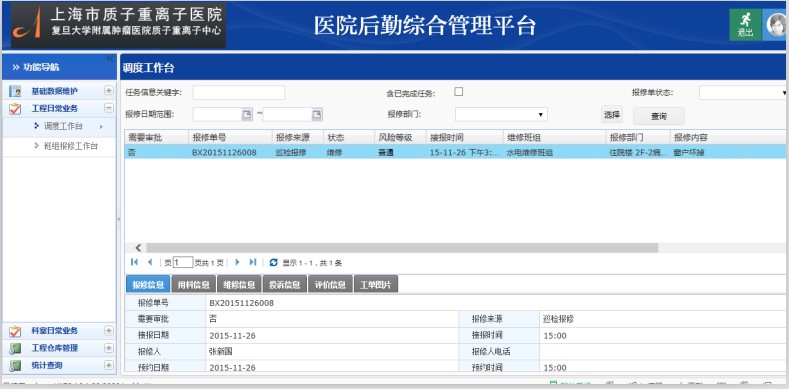Refresh the task grid
The height and width of the screenshot is (389, 789).
274,262
